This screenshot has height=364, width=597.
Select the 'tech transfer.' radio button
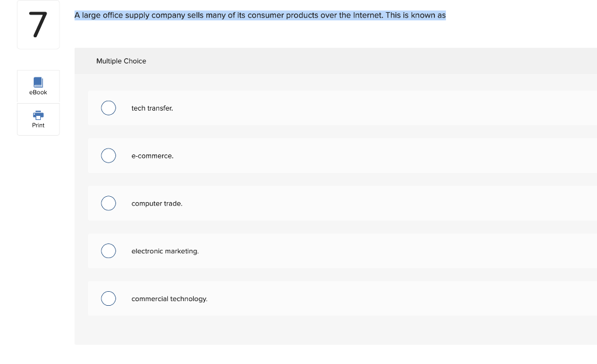pyautogui.click(x=108, y=108)
